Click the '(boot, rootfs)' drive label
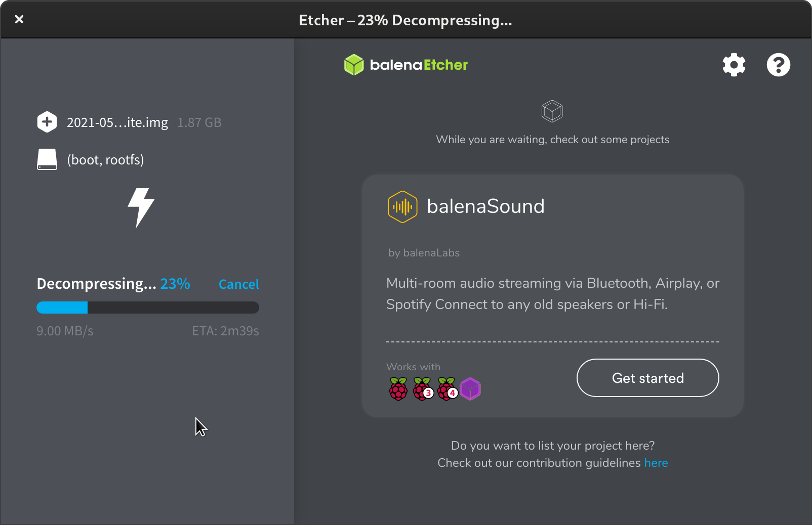Image resolution: width=812 pixels, height=525 pixels. point(105,160)
